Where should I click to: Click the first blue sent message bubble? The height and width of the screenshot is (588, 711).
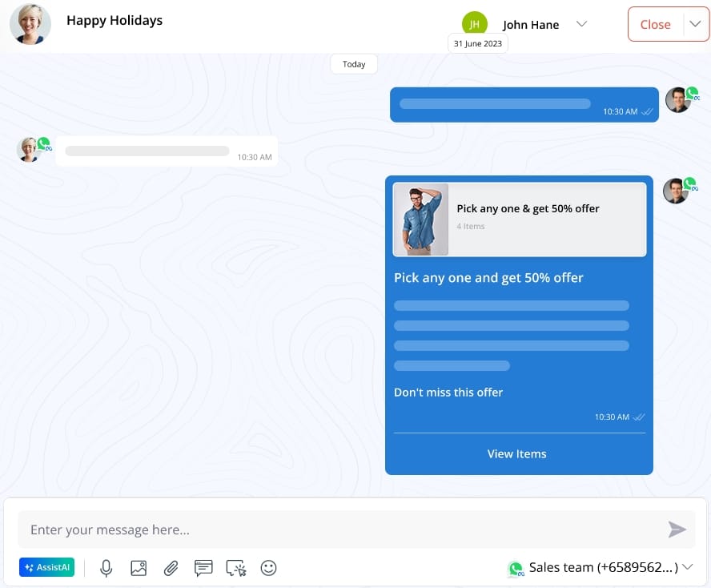pos(524,105)
